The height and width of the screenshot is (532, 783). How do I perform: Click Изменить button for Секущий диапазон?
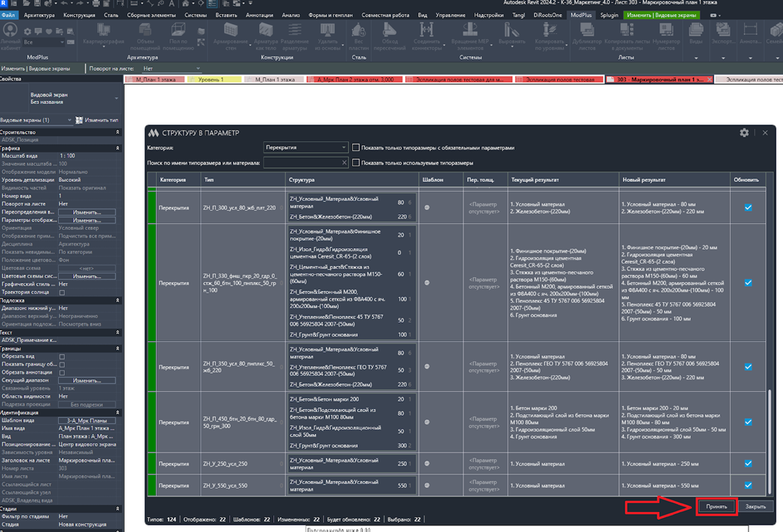(x=87, y=381)
